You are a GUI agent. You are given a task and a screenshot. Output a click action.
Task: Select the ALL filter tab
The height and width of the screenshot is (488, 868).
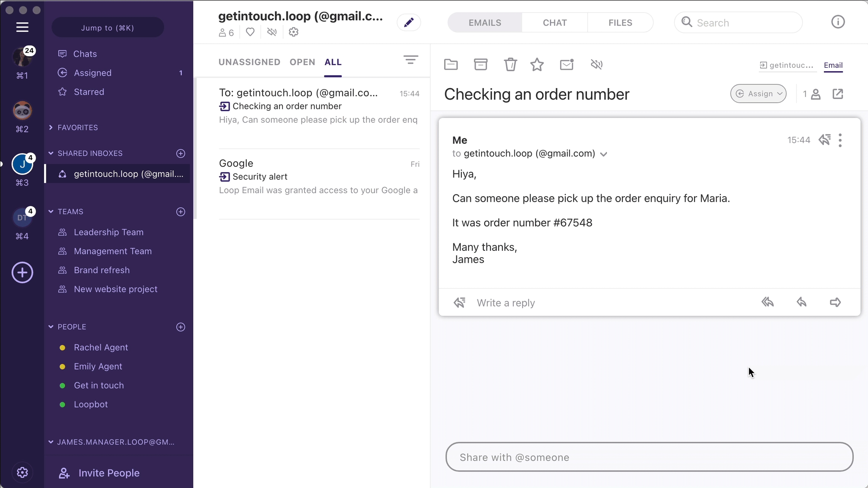(333, 62)
